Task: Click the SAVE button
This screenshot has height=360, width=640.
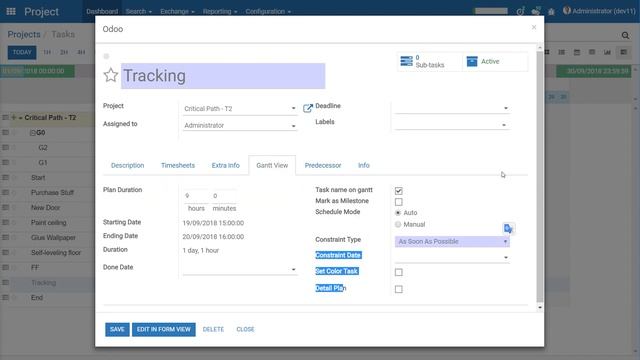Action: [x=117, y=329]
